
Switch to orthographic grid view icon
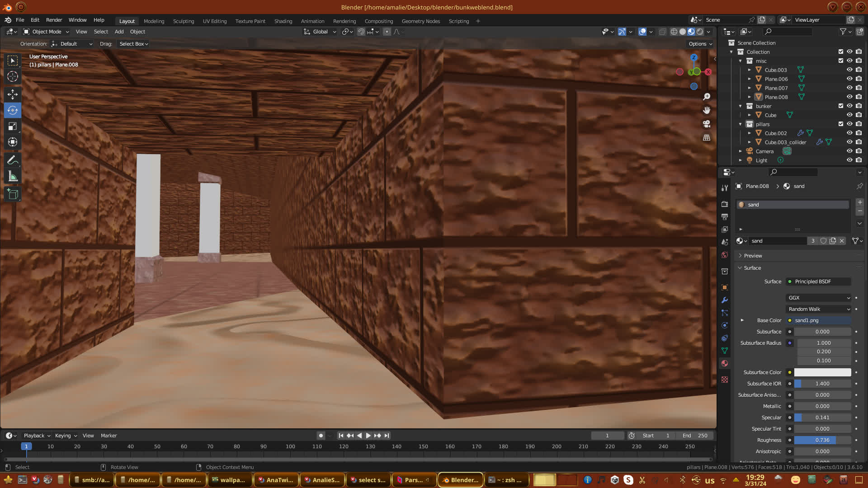tap(707, 137)
